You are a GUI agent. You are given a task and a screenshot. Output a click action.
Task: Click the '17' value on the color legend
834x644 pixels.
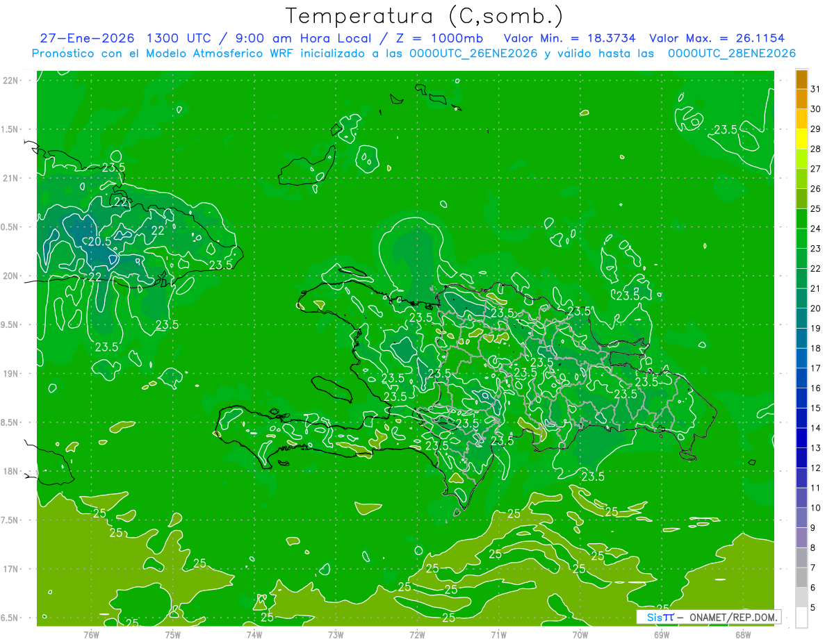pyautogui.click(x=816, y=368)
